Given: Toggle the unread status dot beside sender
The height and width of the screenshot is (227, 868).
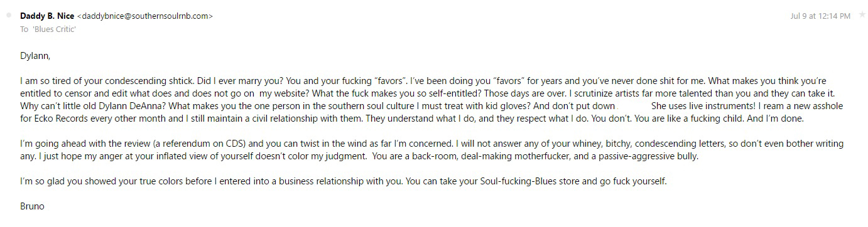Looking at the screenshot, I should 8,15.
